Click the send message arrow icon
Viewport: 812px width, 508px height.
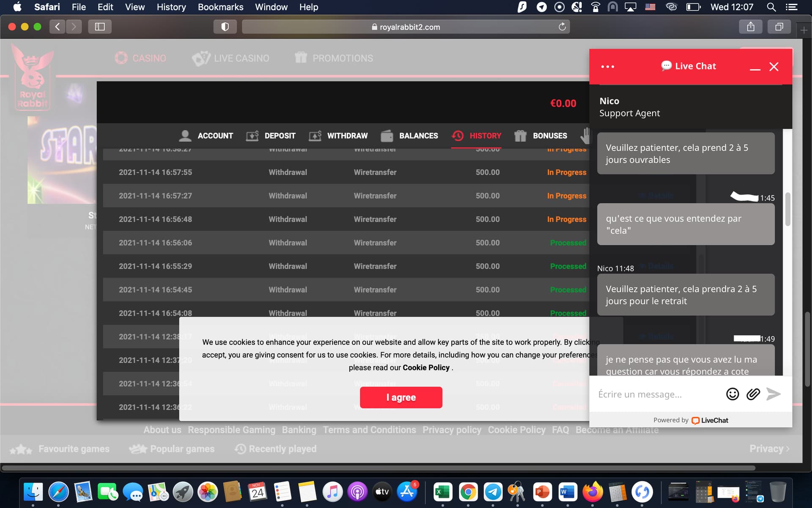774,394
